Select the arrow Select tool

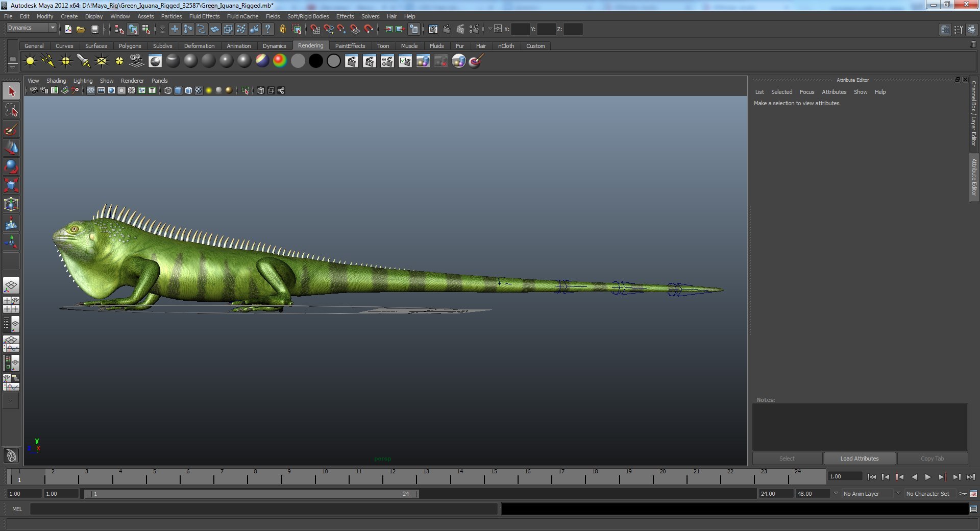(x=11, y=92)
